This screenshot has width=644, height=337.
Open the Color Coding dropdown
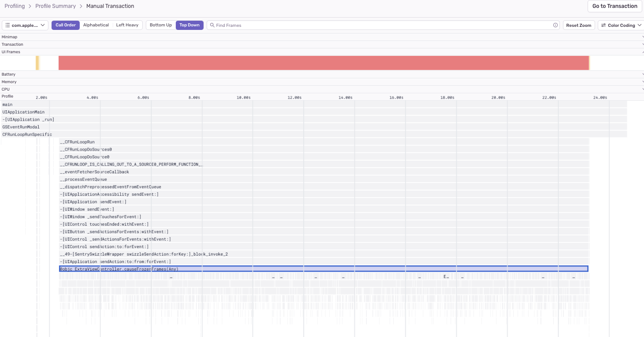click(621, 25)
